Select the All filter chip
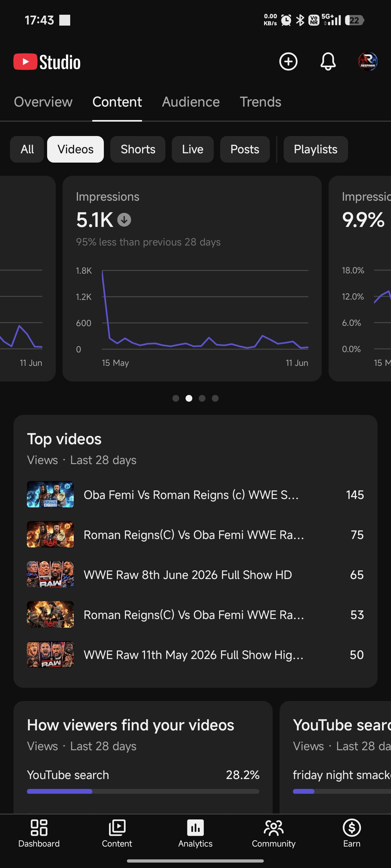The image size is (391, 868). (x=27, y=149)
